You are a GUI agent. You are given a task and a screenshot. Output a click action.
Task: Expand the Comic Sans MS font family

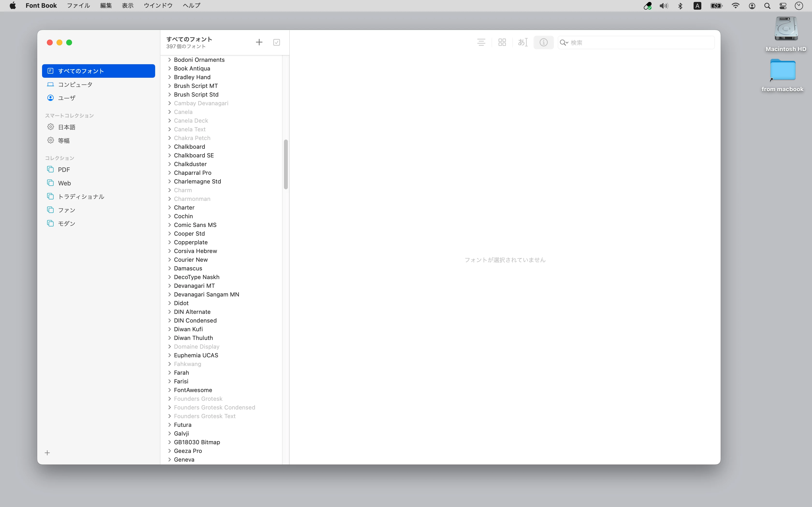click(x=169, y=225)
